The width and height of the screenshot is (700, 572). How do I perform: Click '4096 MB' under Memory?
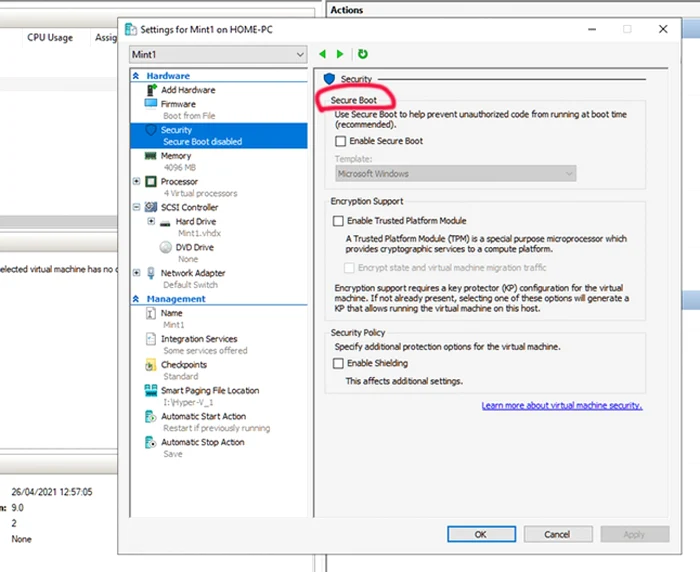coord(179,167)
